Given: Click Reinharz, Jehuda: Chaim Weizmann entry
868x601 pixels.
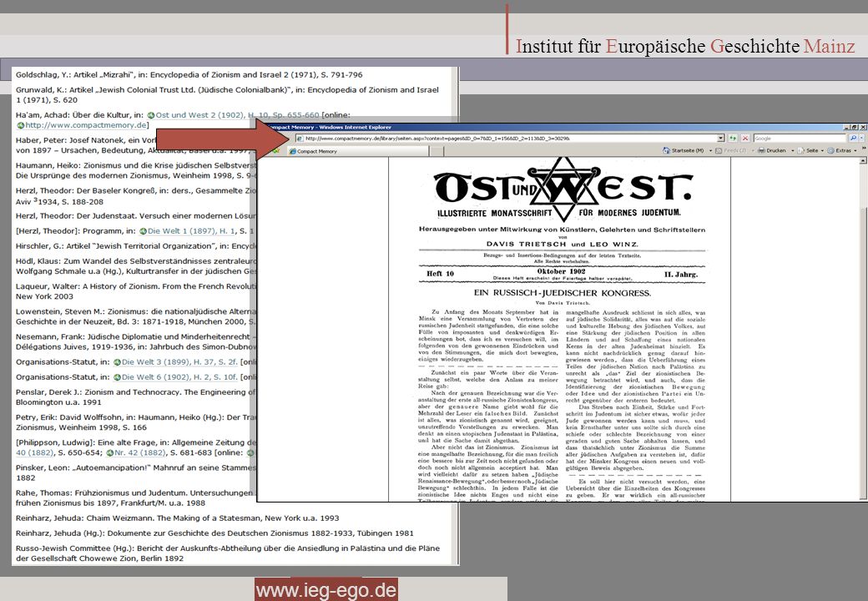Looking at the screenshot, I should tap(177, 518).
